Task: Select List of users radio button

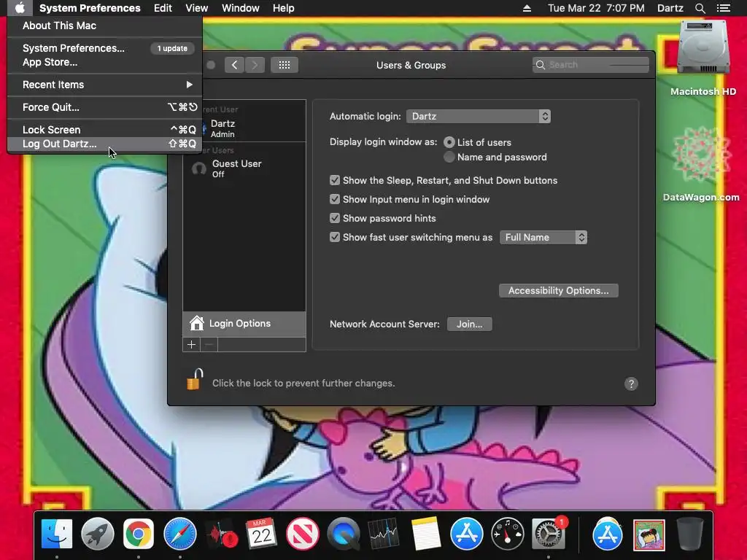Action: tap(449, 142)
